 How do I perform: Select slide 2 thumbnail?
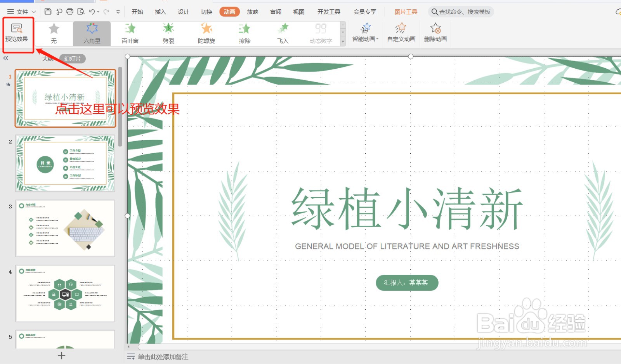pyautogui.click(x=65, y=163)
